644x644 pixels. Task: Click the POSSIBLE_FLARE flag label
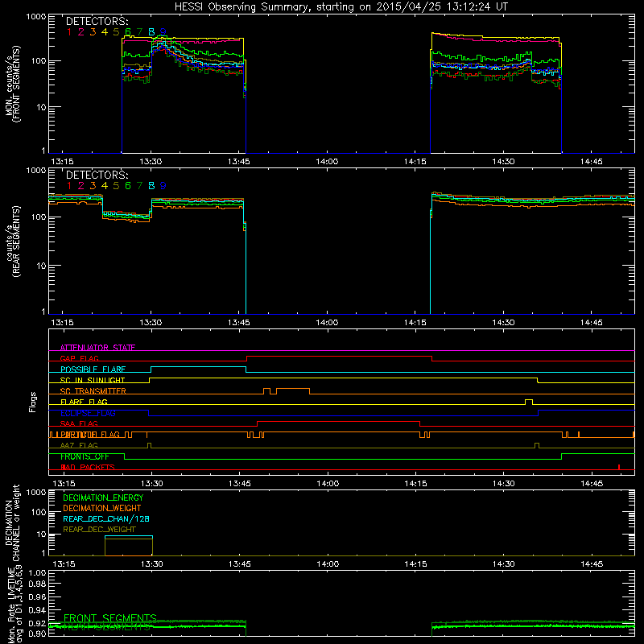pos(93,369)
